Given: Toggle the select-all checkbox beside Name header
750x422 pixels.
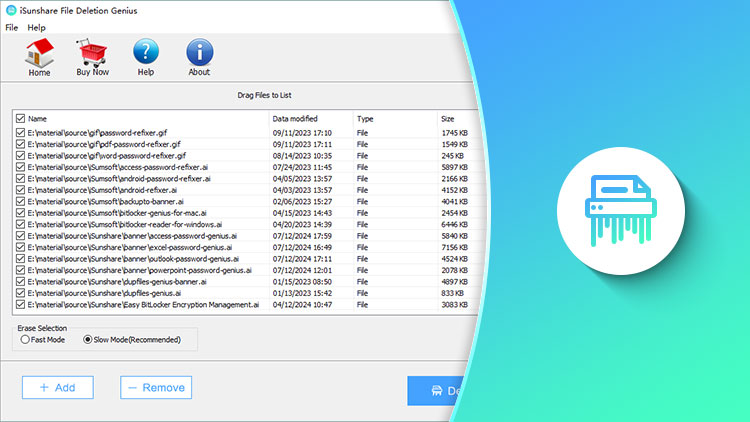Looking at the screenshot, I should (x=20, y=118).
